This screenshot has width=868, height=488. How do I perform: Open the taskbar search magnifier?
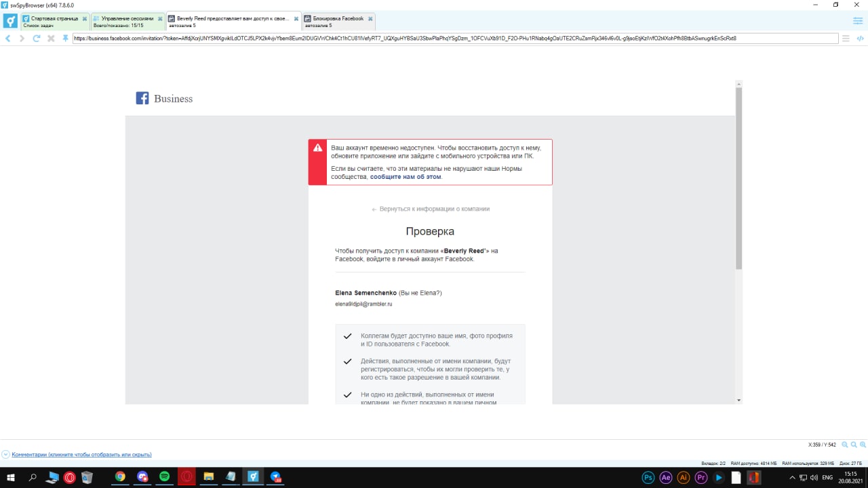[33, 477]
